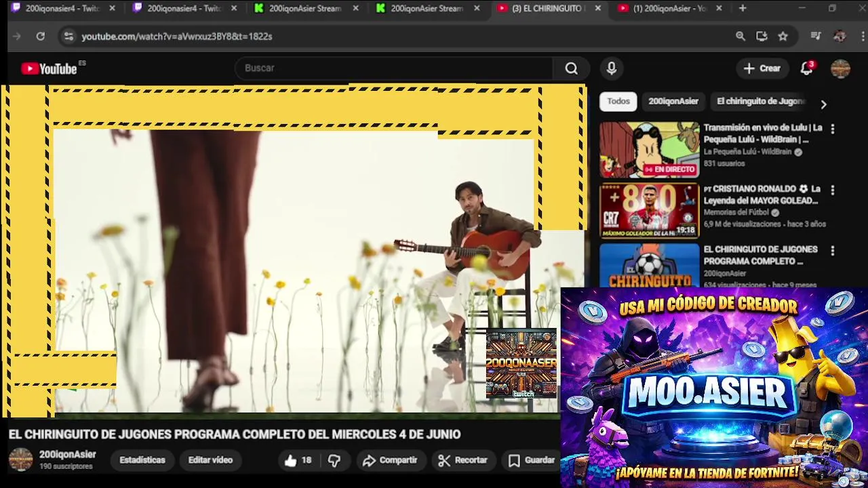Viewport: 868px width, 488px height.
Task: Click the YouTube Buscar search field
Action: pyautogui.click(x=393, y=68)
